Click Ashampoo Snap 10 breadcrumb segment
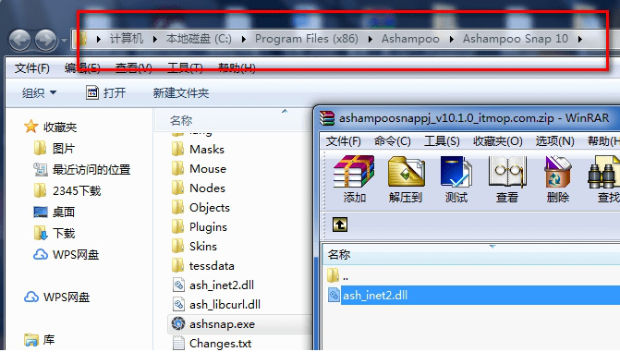The width and height of the screenshot is (620, 364). [x=516, y=39]
